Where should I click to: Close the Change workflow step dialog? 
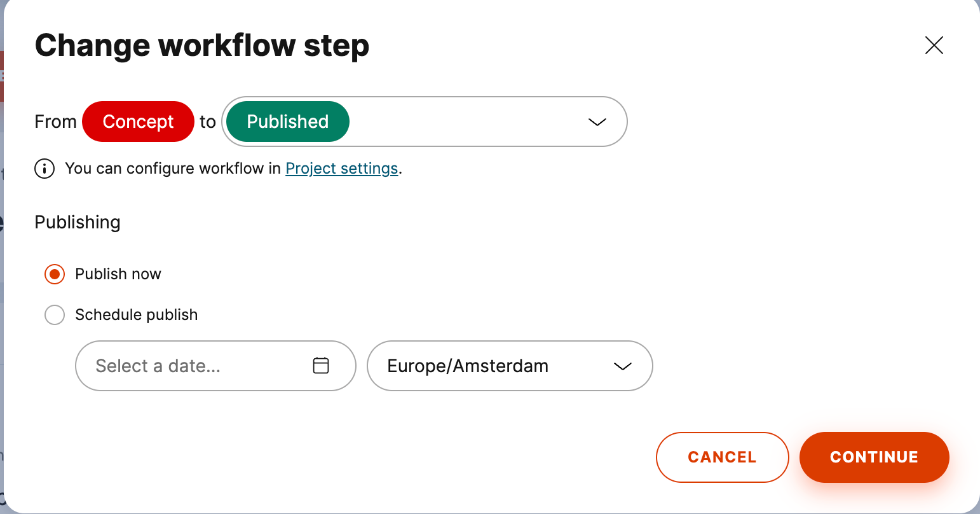[934, 45]
